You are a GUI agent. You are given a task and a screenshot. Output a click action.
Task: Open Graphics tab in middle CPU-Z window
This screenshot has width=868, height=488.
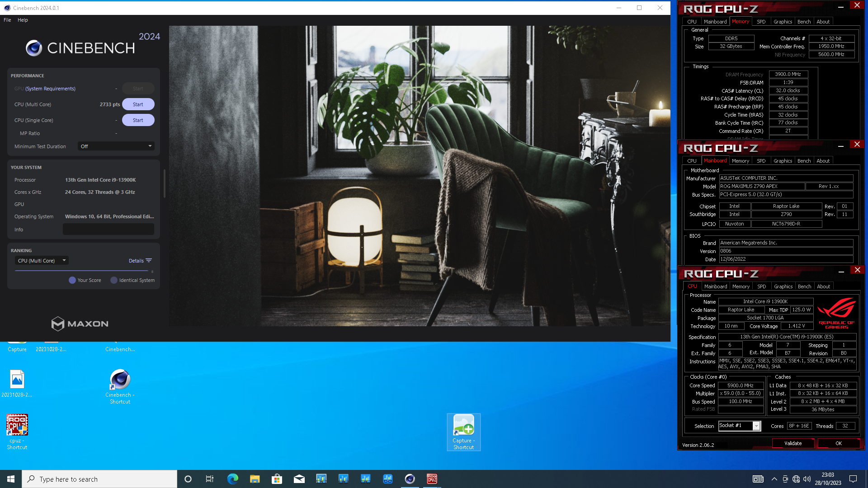(x=783, y=161)
